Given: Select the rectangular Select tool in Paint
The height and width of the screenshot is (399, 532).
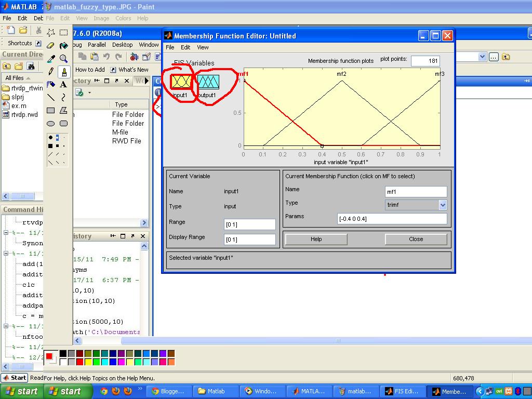Looking at the screenshot, I should (63, 32).
